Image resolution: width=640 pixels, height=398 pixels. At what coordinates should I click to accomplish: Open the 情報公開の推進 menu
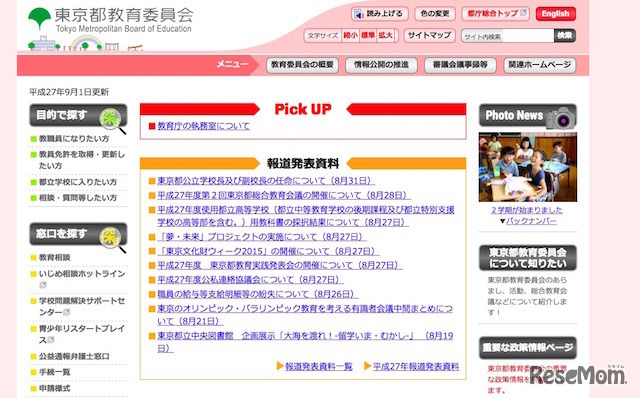click(381, 65)
